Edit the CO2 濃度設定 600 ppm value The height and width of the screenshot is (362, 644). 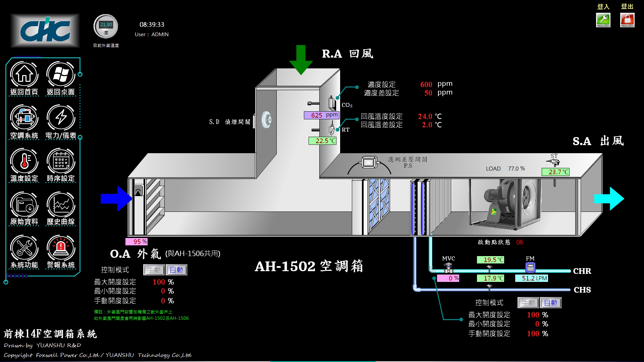pos(426,84)
